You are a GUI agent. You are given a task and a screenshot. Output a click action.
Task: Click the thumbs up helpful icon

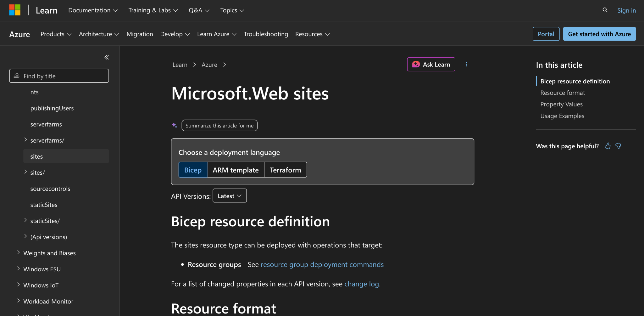(608, 146)
